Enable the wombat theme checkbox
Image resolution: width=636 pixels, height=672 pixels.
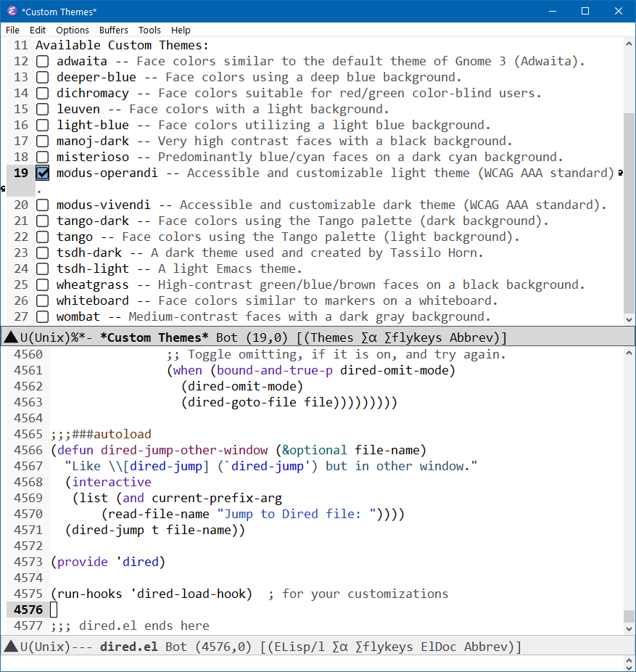click(42, 316)
